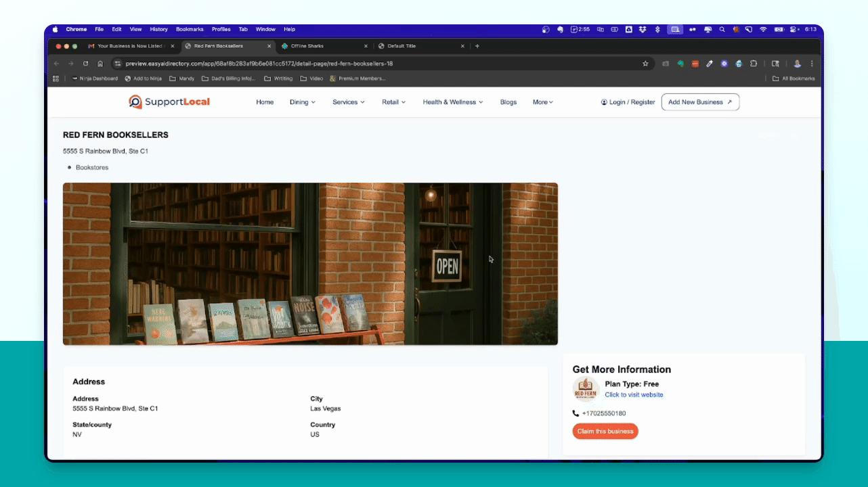Viewport: 868px width, 487px height.
Task: Open the Chrome apps grid in bookmarks bar
Action: [x=56, y=78]
